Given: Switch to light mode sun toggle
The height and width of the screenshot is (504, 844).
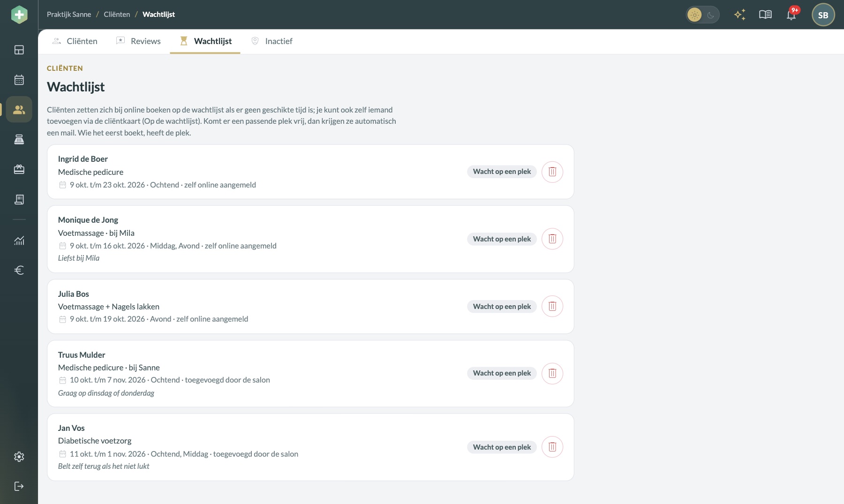Looking at the screenshot, I should click(x=694, y=15).
